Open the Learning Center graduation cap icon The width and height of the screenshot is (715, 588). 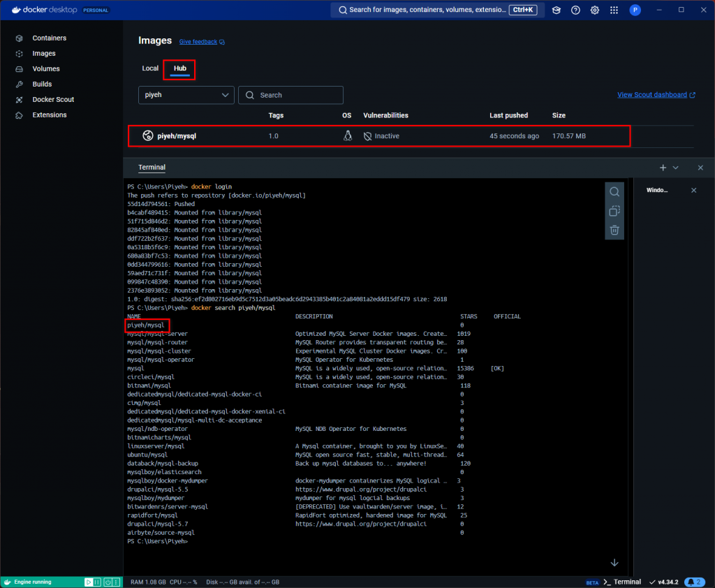[x=556, y=10]
